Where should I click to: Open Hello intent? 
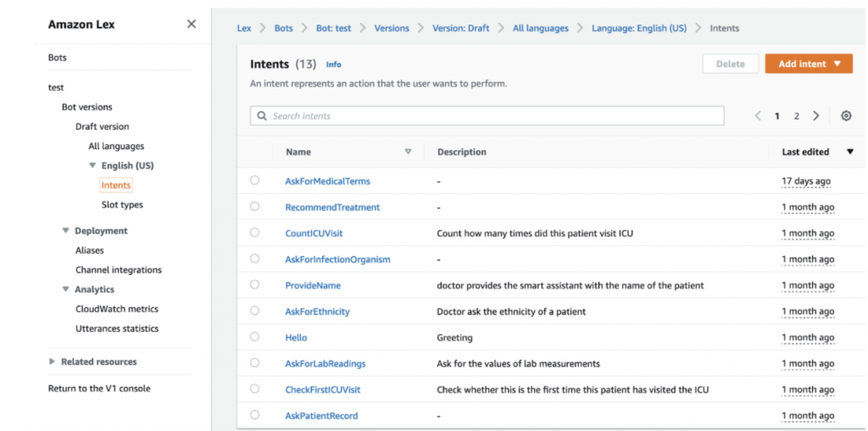coord(296,338)
